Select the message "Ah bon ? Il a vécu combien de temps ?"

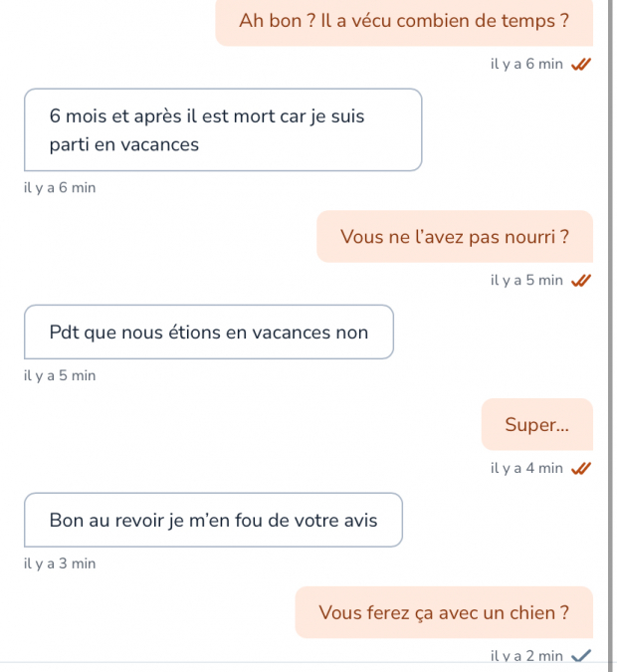coord(404,22)
